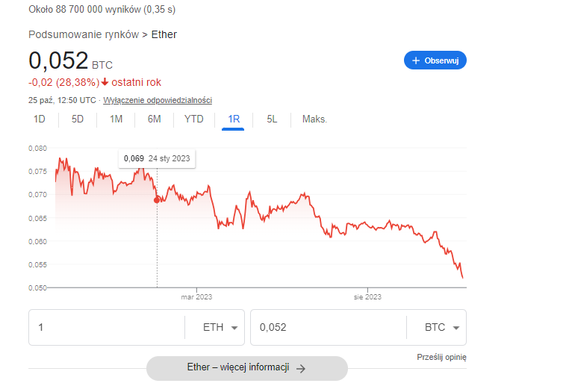This screenshot has height=392, width=569.
Task: Show the YTD chart range
Action: point(194,119)
